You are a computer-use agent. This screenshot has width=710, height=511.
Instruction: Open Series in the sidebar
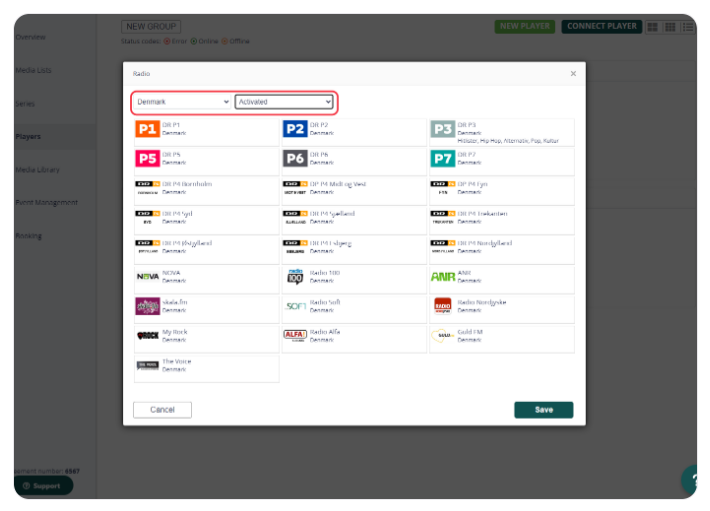pos(25,104)
